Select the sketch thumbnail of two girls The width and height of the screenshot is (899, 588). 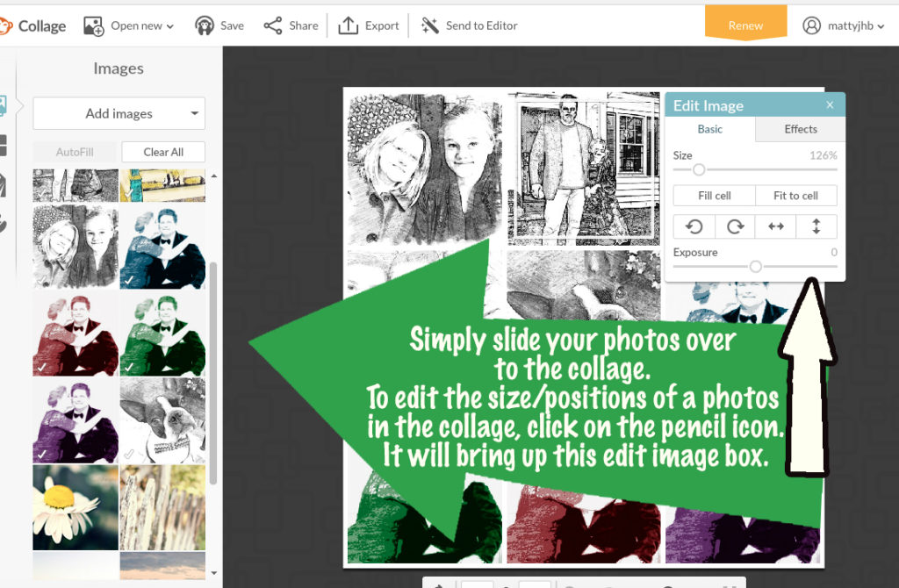(x=76, y=247)
